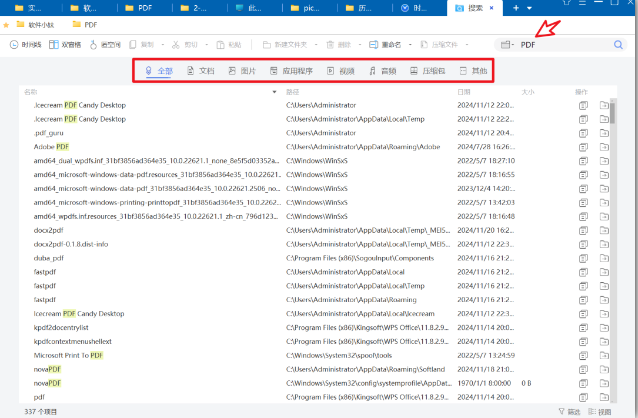Click folder-arrow icon for kpdfcontextmenushellext row

[604, 341]
